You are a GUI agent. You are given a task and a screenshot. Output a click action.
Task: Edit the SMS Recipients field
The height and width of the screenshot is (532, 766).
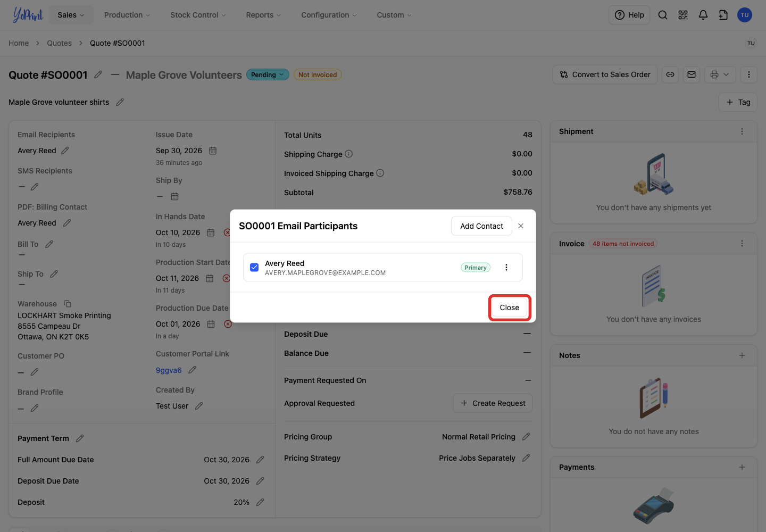35,187
